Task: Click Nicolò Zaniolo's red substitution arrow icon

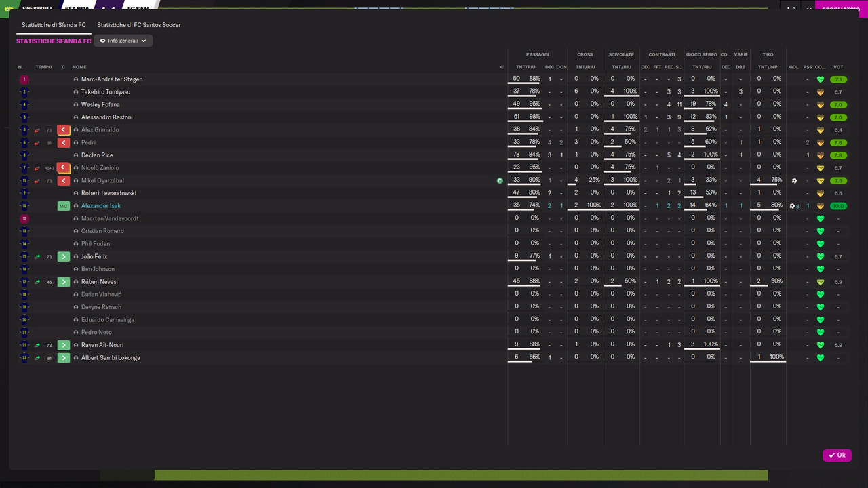Action: pyautogui.click(x=64, y=168)
